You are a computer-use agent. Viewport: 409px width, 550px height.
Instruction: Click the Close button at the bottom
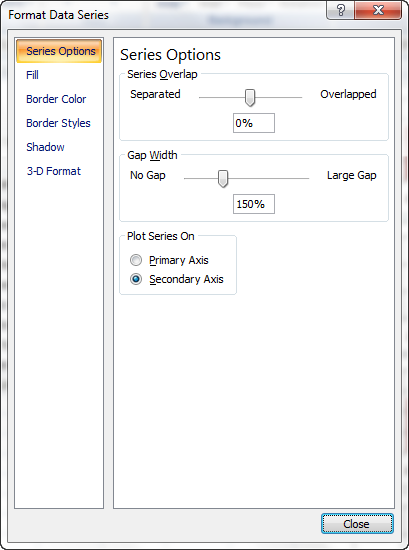(x=357, y=524)
